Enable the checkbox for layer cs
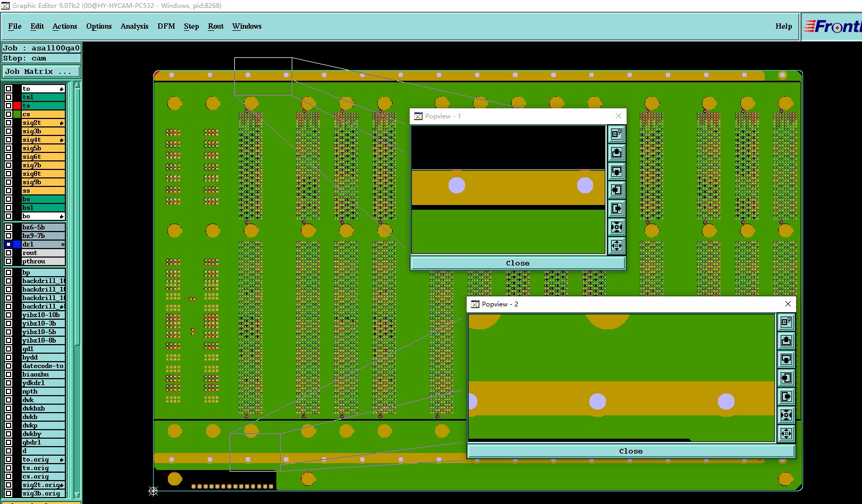Image resolution: width=862 pixels, height=504 pixels. tap(9, 114)
